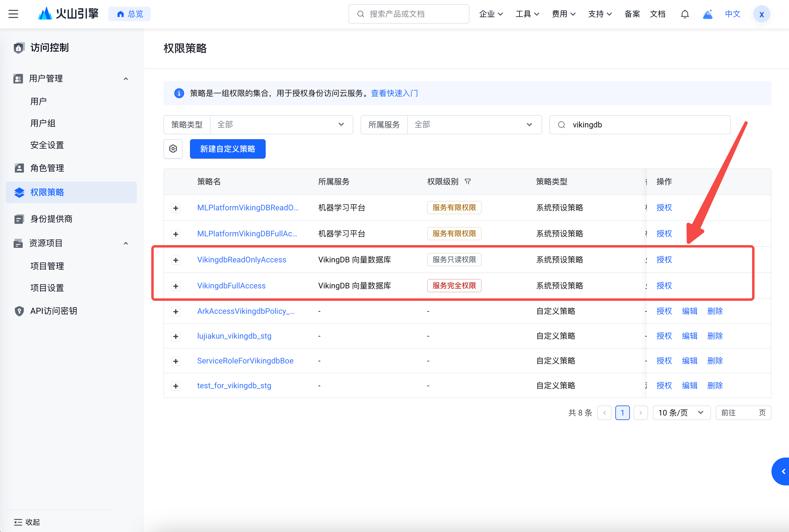Expand the lujiakun_vikingdb_stg row
789x532 pixels.
(x=176, y=336)
